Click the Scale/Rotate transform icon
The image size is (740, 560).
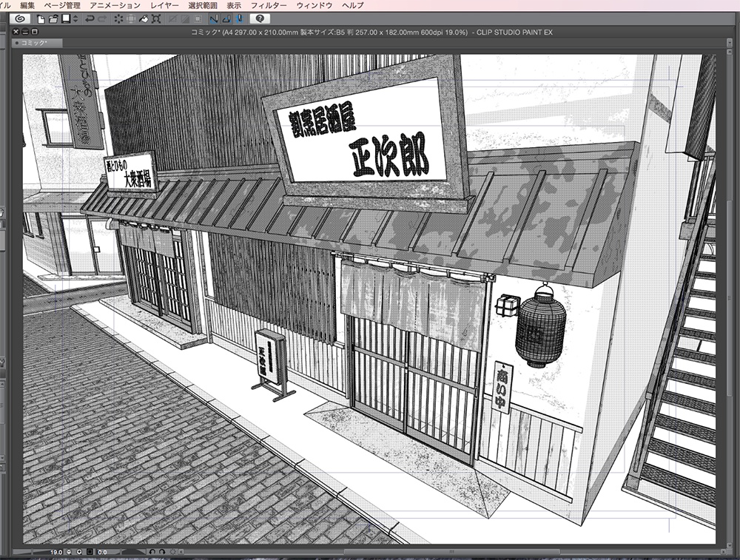click(156, 19)
